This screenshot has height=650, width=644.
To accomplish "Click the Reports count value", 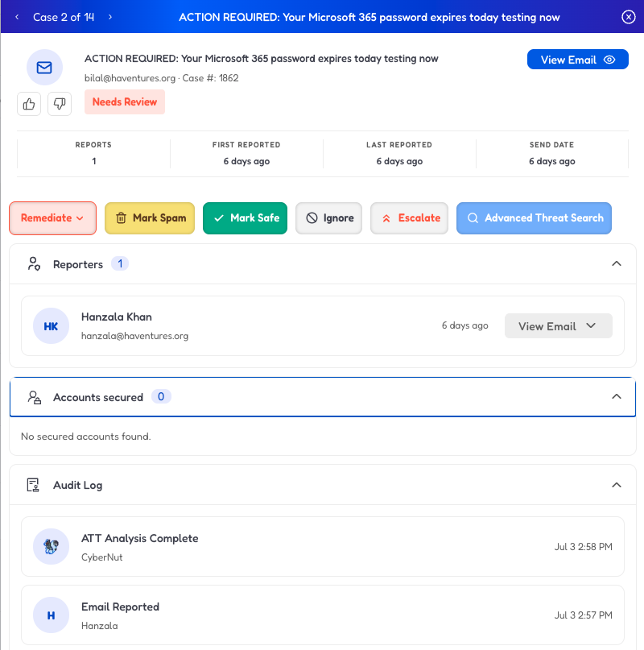I will [x=94, y=161].
